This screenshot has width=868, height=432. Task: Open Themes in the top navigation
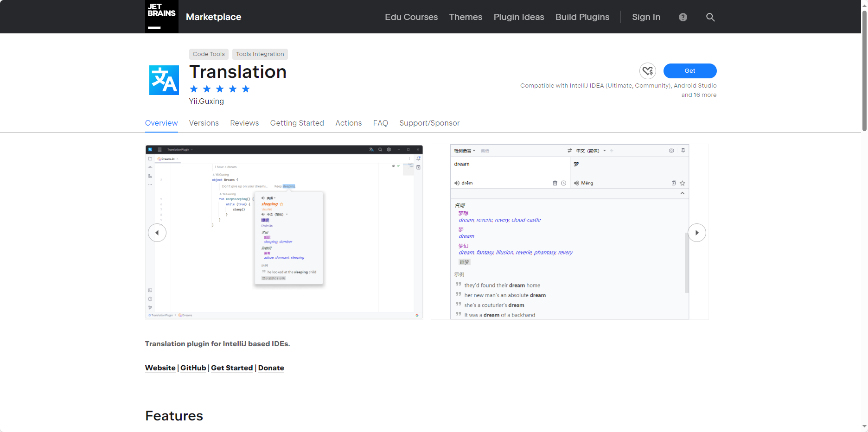click(466, 17)
